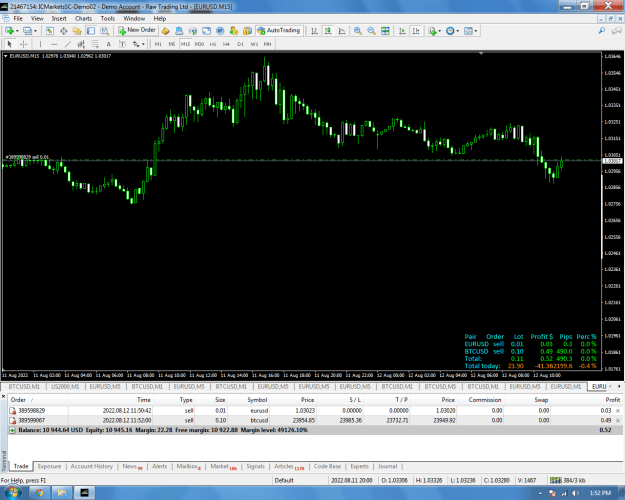The height and width of the screenshot is (500, 625).
Task: Switch chart to Candlesticks style
Action: 328,31
